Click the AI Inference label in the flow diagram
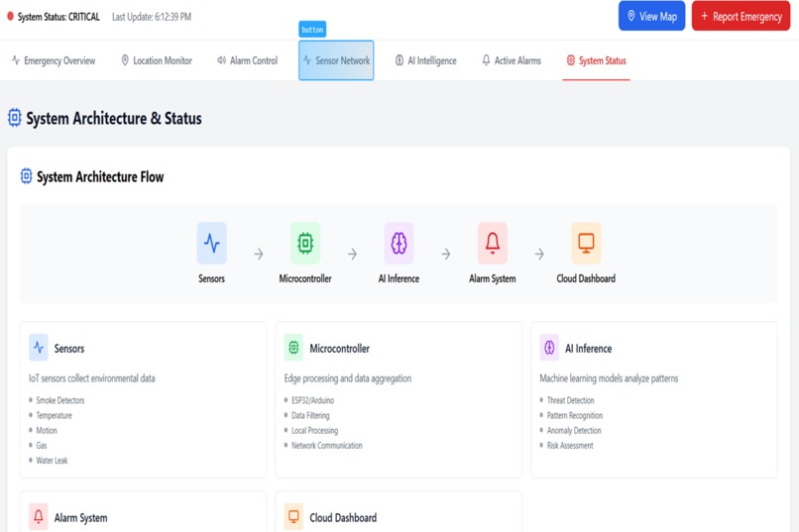 399,278
